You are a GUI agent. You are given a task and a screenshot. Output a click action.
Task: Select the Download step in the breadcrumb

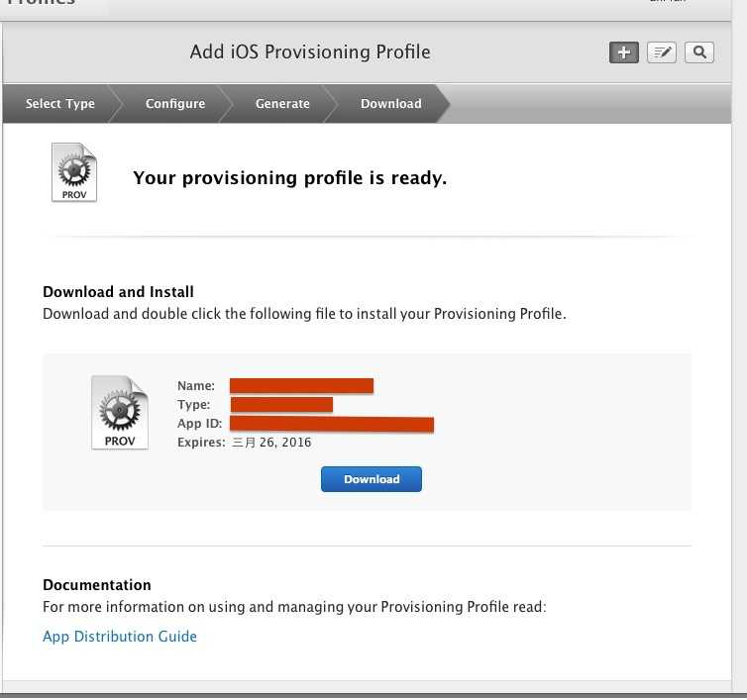[390, 103]
